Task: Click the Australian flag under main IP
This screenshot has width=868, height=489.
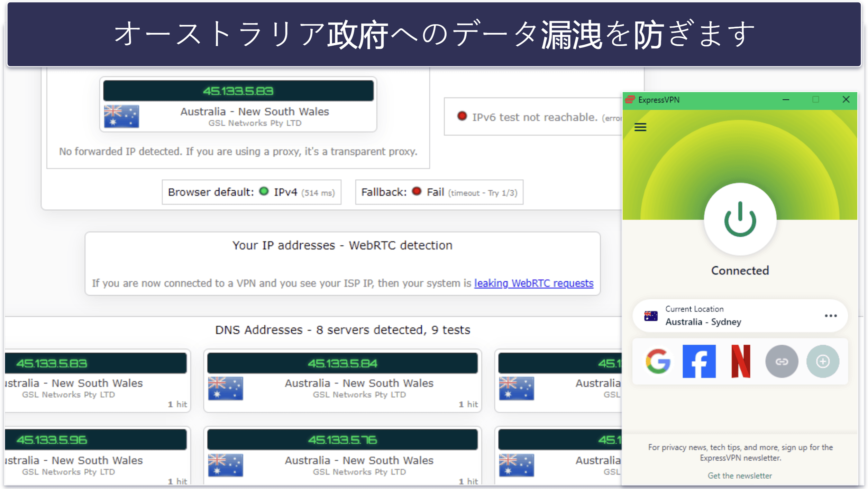Action: (121, 116)
